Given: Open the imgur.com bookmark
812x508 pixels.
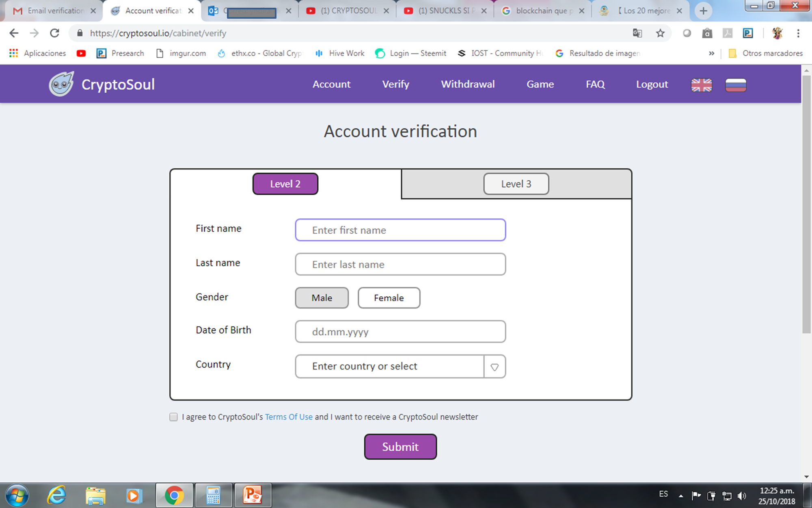Looking at the screenshot, I should point(181,53).
